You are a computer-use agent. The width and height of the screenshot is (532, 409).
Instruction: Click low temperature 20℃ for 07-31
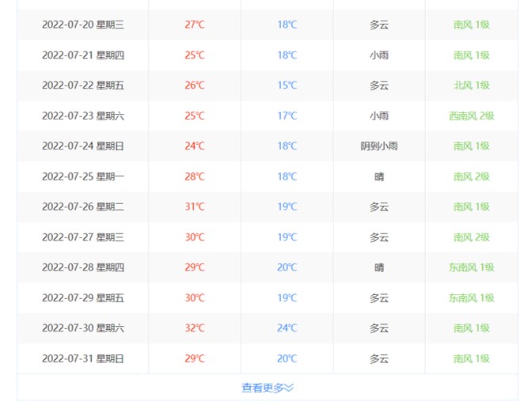point(287,359)
